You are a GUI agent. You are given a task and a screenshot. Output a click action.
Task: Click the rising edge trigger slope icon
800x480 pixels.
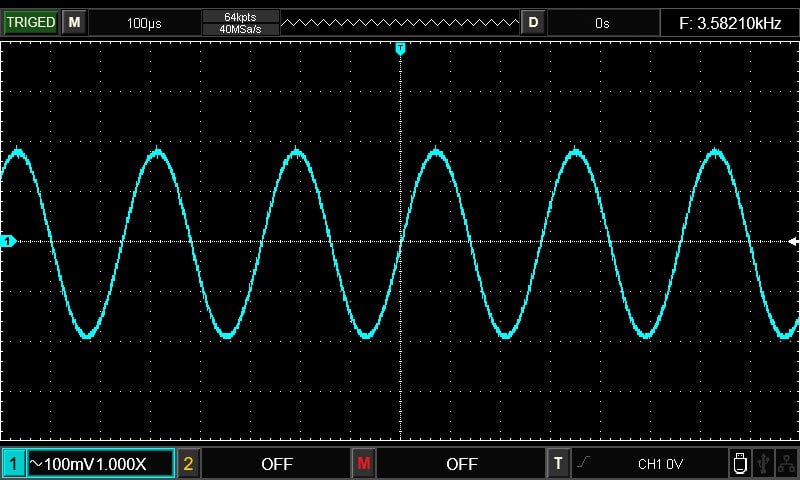[x=583, y=462]
